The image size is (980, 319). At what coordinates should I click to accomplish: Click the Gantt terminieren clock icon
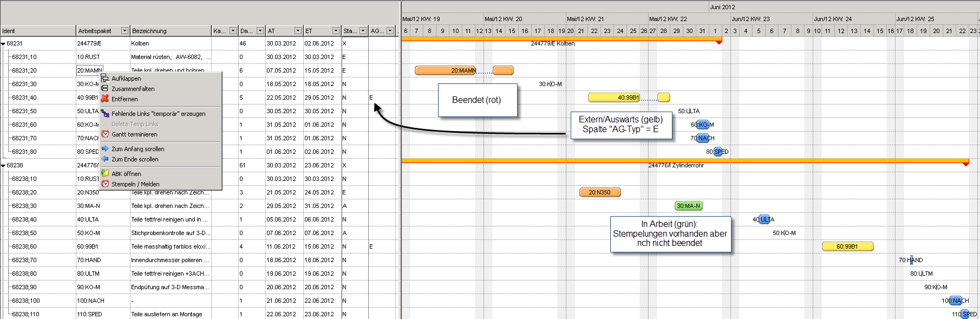(x=105, y=134)
